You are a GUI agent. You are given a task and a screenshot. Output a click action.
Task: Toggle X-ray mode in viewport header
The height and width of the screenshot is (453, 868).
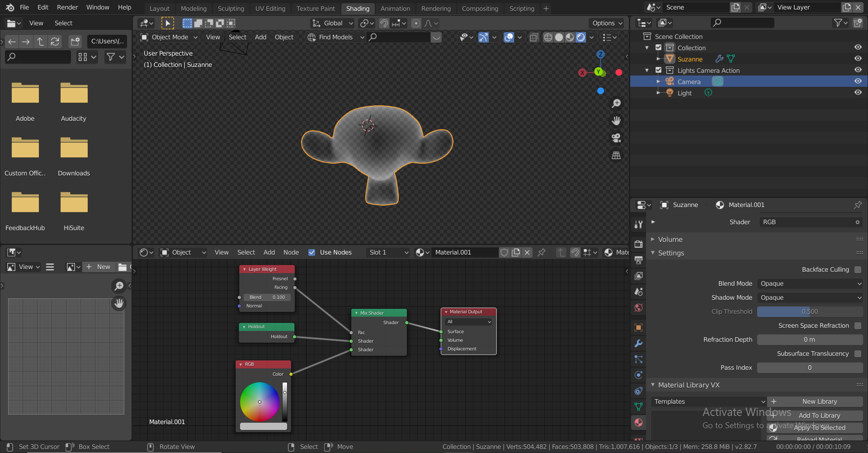[x=534, y=37]
